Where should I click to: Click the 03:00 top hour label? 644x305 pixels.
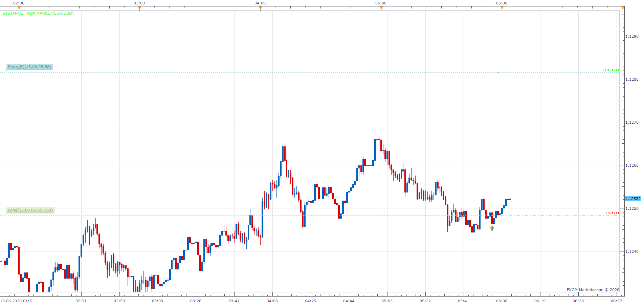coord(139,3)
